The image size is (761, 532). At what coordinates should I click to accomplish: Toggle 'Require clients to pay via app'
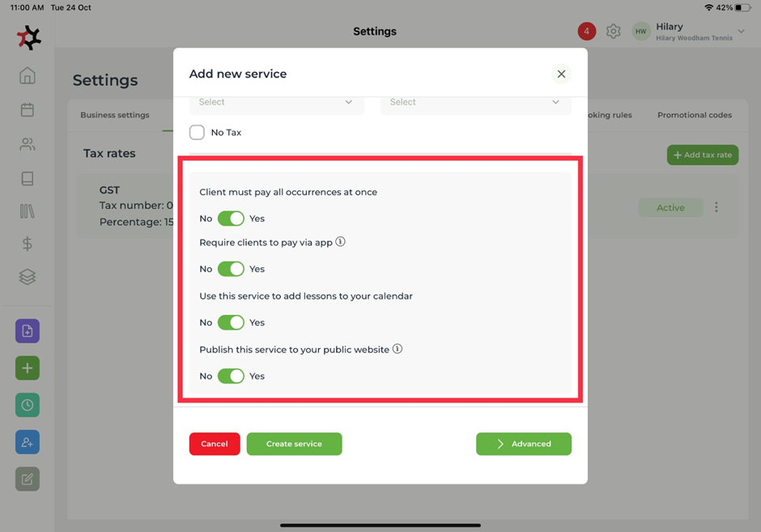[x=231, y=269]
